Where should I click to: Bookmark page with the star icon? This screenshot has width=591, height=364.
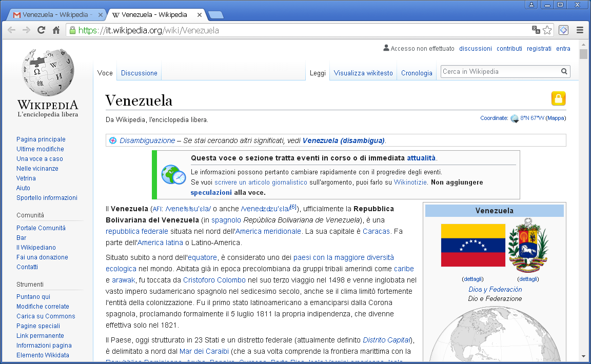547,30
